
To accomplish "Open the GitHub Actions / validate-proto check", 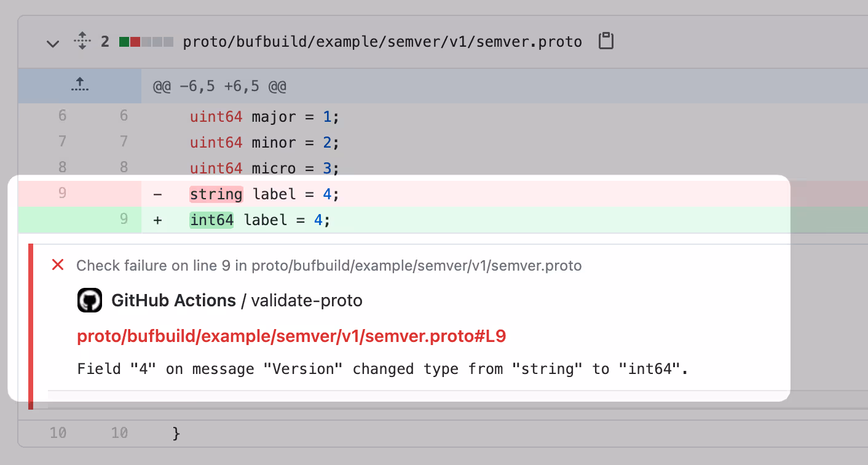I will pos(237,300).
